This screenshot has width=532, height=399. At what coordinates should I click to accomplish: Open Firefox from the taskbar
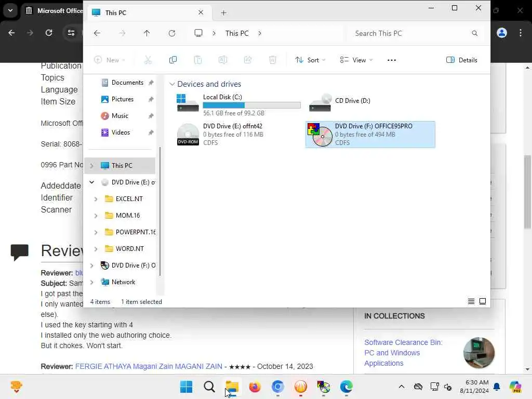[255, 387]
